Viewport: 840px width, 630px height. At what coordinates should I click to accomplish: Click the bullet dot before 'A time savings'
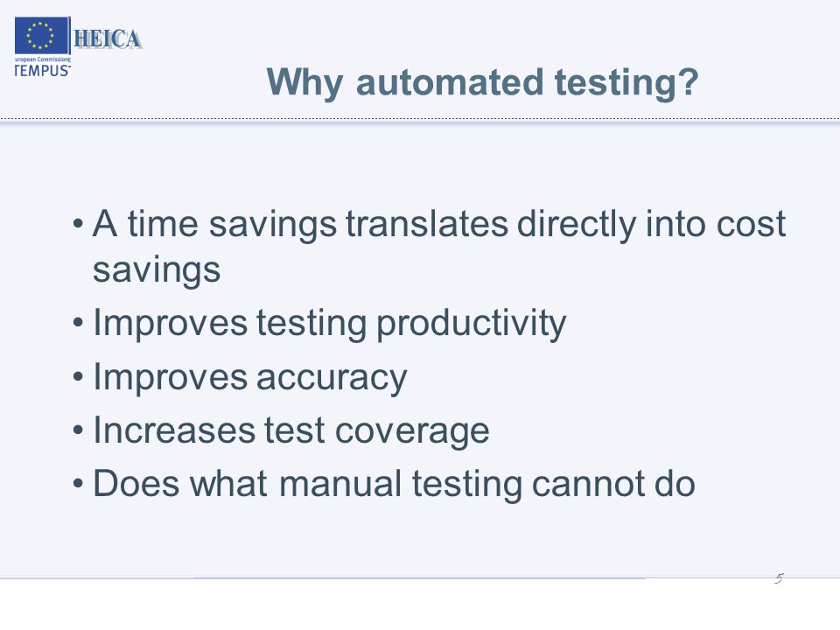(78, 223)
